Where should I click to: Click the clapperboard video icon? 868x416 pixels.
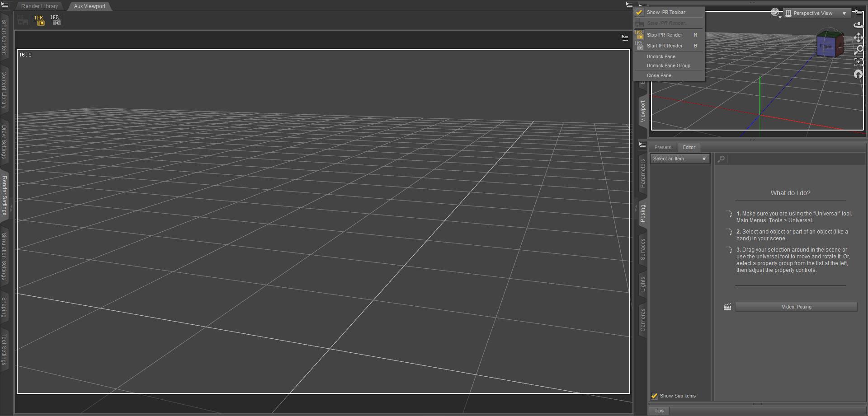pyautogui.click(x=727, y=307)
